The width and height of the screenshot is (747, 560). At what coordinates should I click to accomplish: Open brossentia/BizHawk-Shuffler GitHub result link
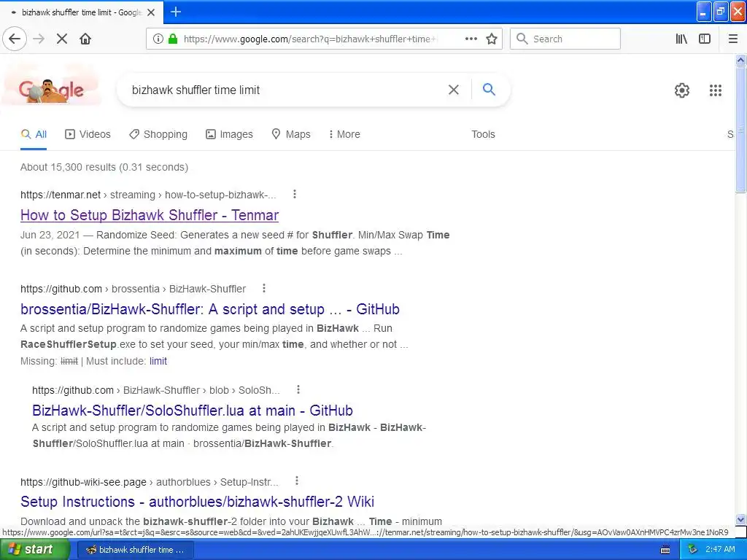click(209, 309)
